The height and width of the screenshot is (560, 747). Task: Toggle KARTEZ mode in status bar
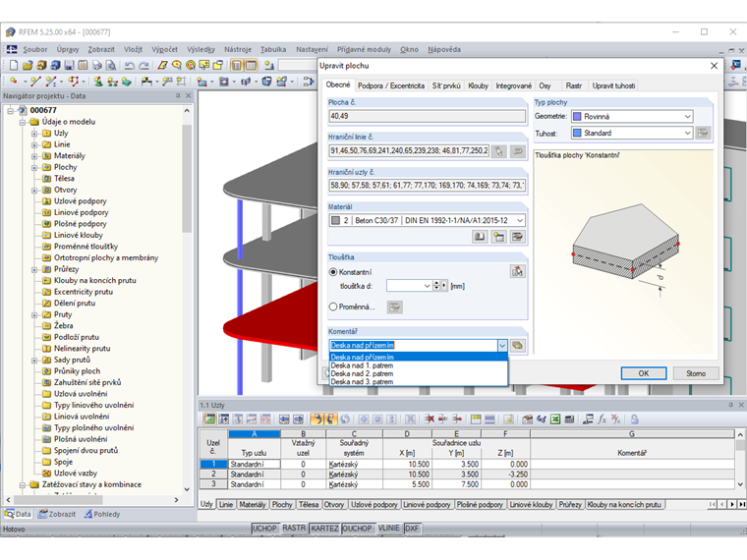(324, 529)
